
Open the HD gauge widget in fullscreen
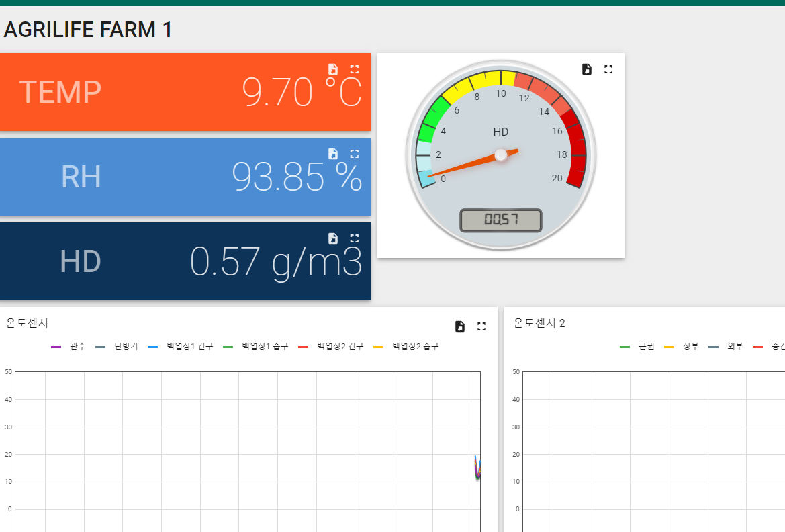point(608,69)
